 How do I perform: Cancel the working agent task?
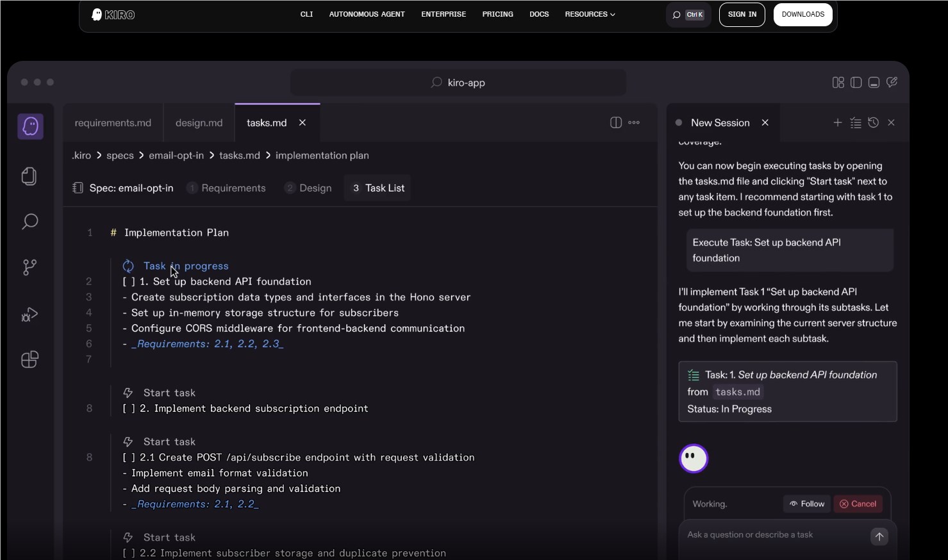pos(858,504)
